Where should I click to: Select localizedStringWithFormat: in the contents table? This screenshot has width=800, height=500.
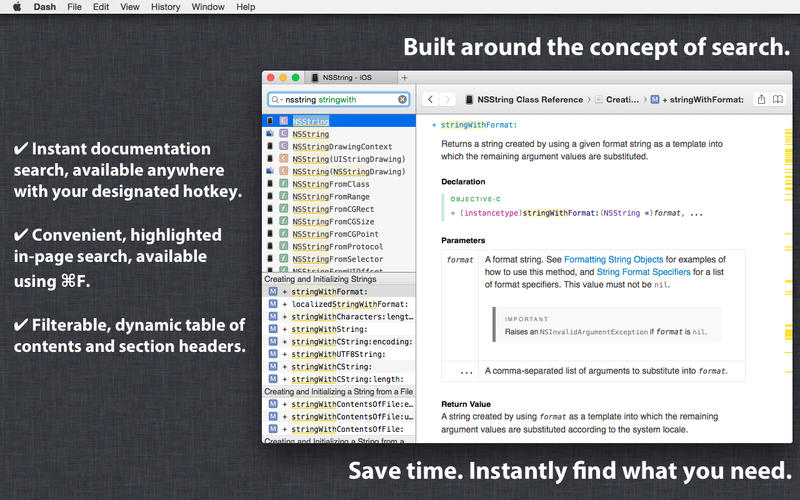pos(343,303)
